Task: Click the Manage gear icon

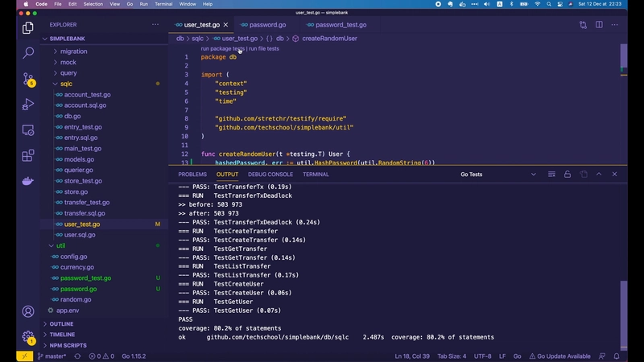Action: (27, 336)
